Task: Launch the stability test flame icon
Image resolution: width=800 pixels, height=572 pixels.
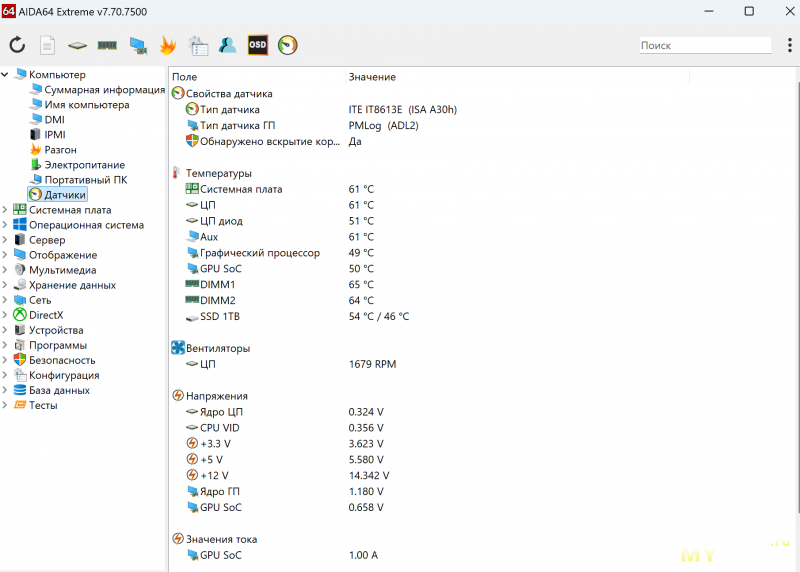Action: coord(168,45)
